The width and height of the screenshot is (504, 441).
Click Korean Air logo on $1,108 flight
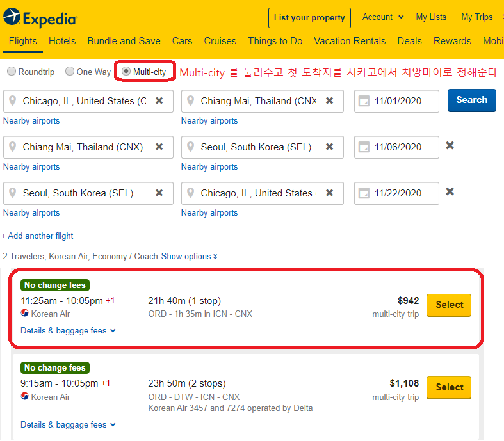click(25, 396)
